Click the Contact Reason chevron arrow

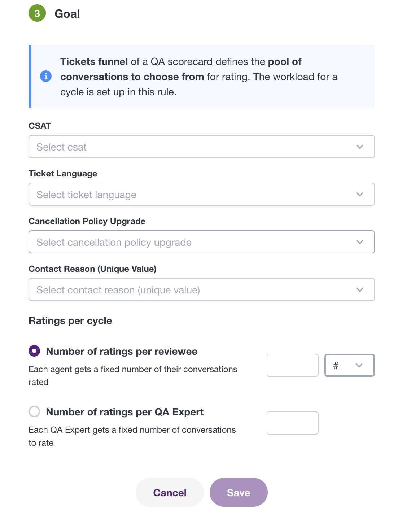(360, 289)
